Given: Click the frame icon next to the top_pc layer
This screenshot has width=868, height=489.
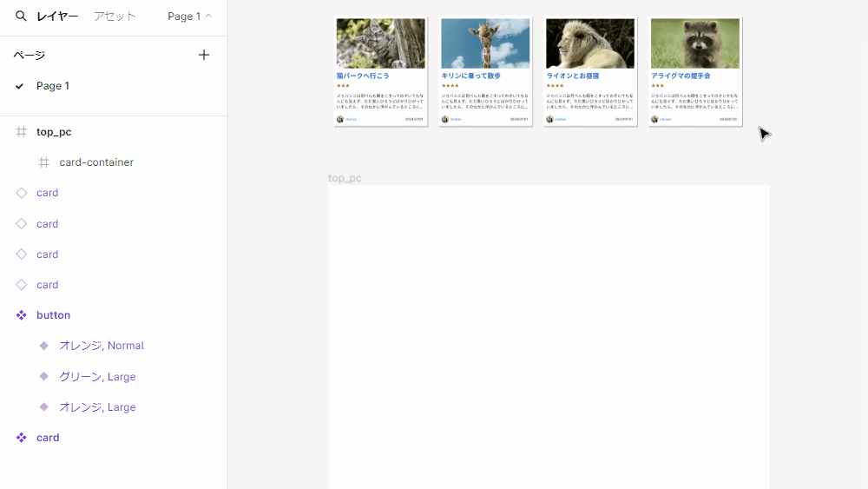Looking at the screenshot, I should (21, 132).
